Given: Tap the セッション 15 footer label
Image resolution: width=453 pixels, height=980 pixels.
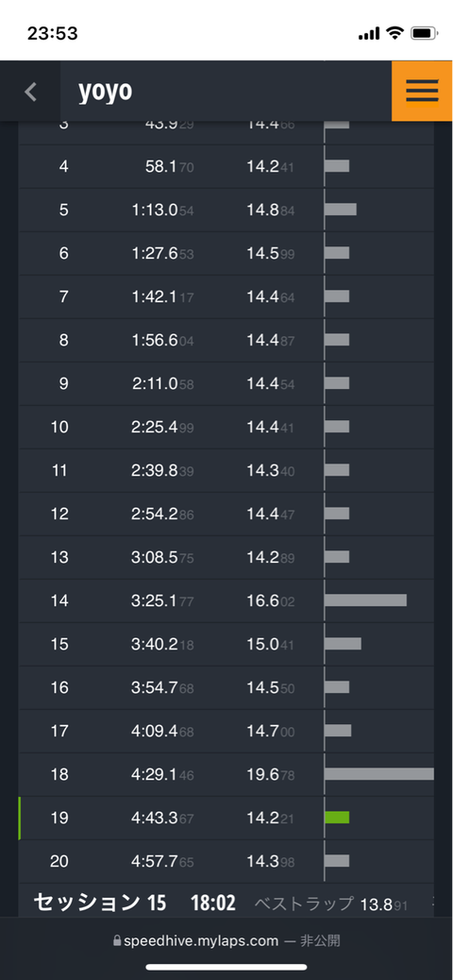Looking at the screenshot, I should pyautogui.click(x=100, y=903).
